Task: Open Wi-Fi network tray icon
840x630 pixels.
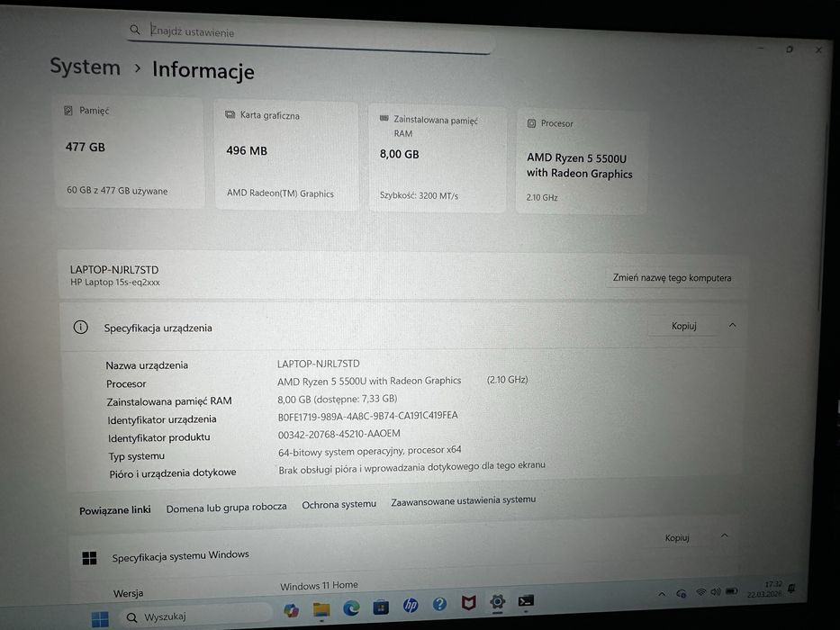Action: [x=700, y=592]
